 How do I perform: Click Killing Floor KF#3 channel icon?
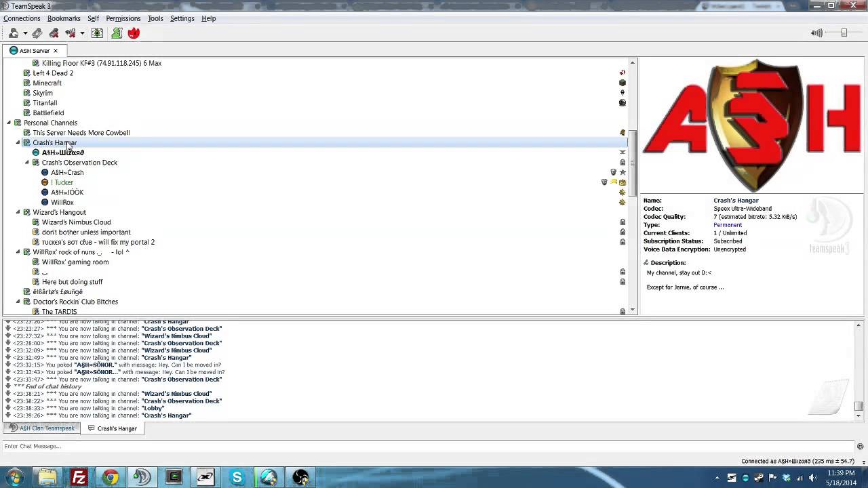tap(36, 63)
